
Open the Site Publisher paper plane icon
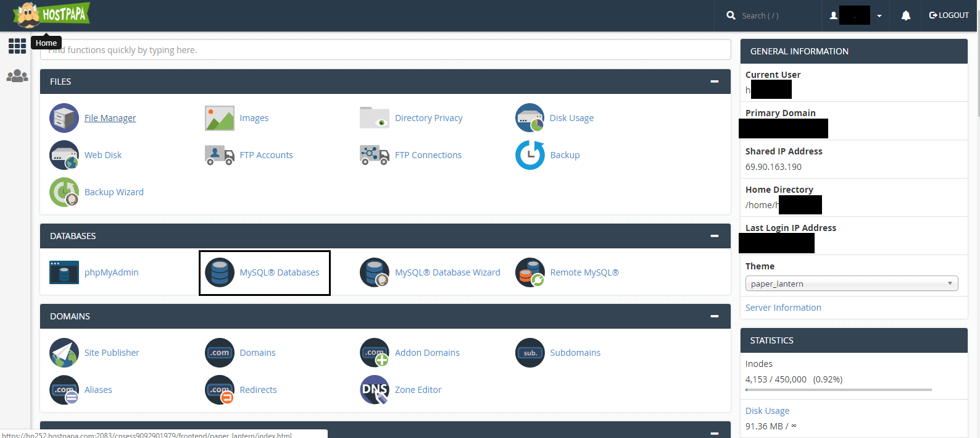pos(64,353)
